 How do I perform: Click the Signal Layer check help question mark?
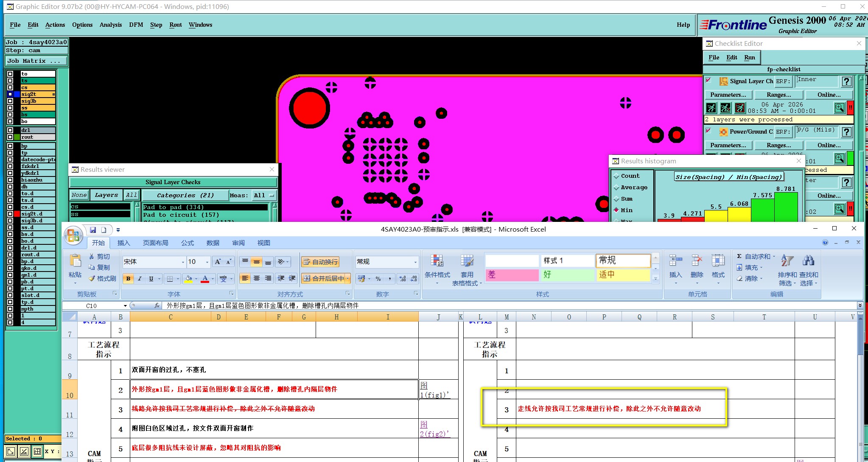[x=846, y=81]
